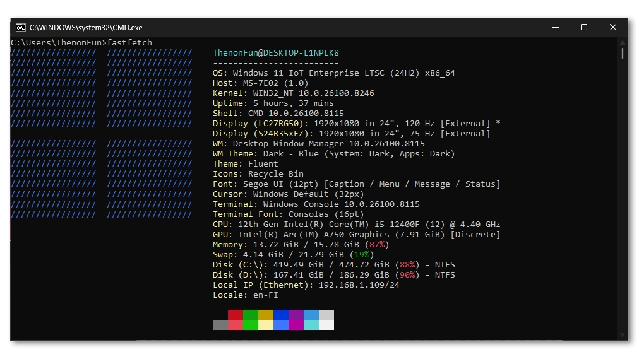Click the CPU i5-12400F line
The image size is (639, 364).
point(357,225)
